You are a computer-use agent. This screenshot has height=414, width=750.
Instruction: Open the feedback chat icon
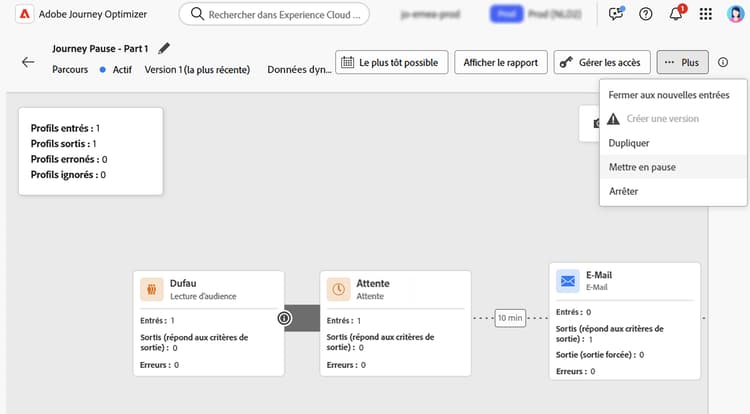coord(616,14)
